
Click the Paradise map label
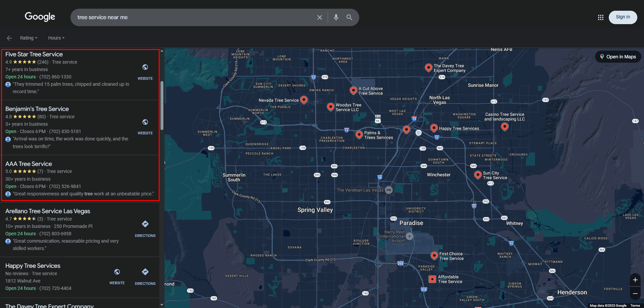point(411,223)
